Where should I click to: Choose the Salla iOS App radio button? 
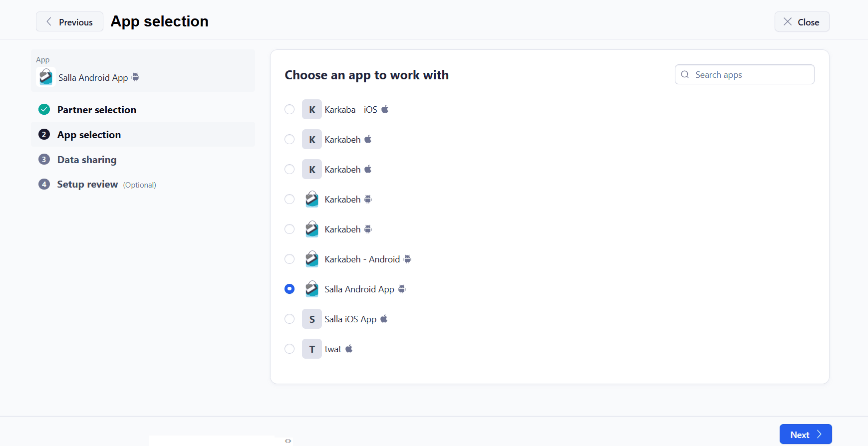point(289,319)
